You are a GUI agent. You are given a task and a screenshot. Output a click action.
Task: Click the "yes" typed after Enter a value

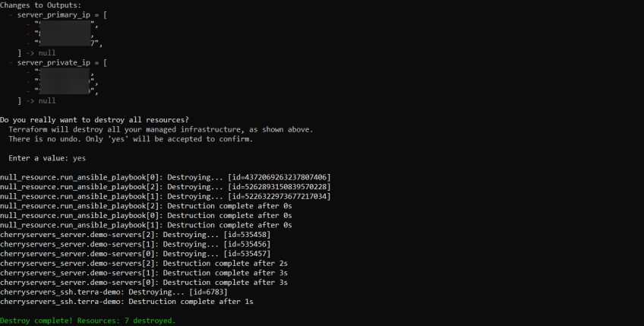click(x=79, y=158)
